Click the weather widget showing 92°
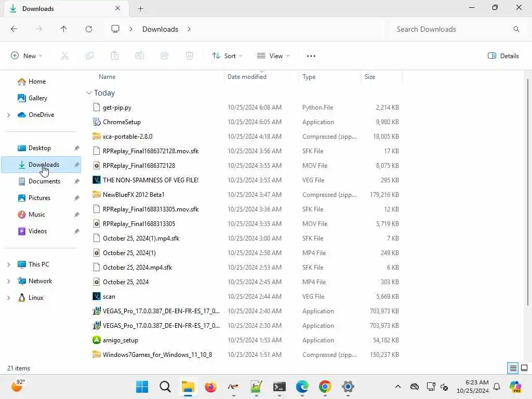The height and width of the screenshot is (399, 532). [x=18, y=386]
